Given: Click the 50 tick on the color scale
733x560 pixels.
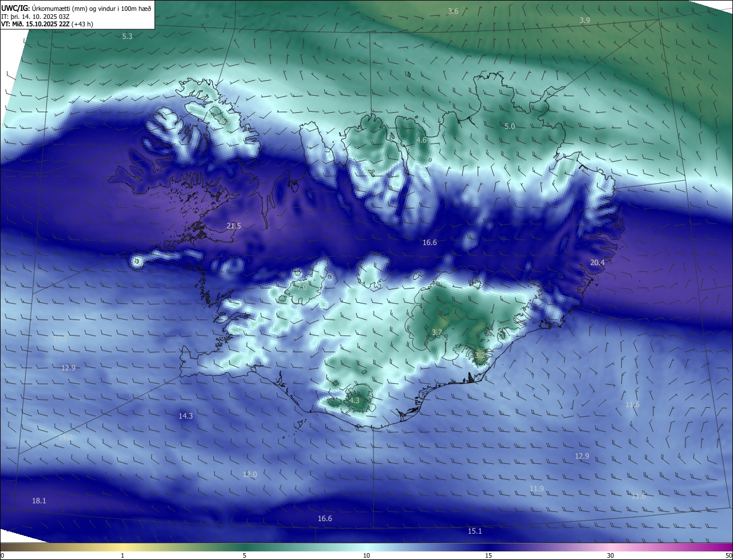Looking at the screenshot, I should [x=728, y=555].
